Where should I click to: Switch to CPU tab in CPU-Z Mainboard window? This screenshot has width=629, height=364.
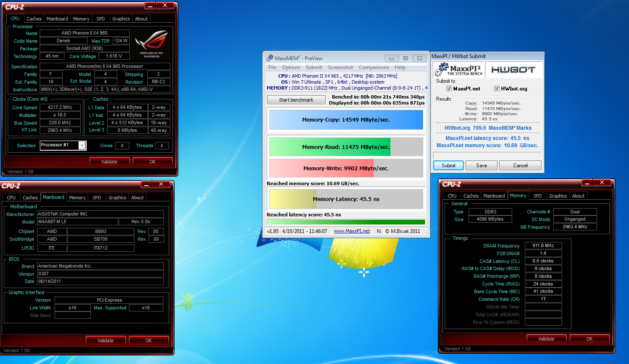pos(12,198)
